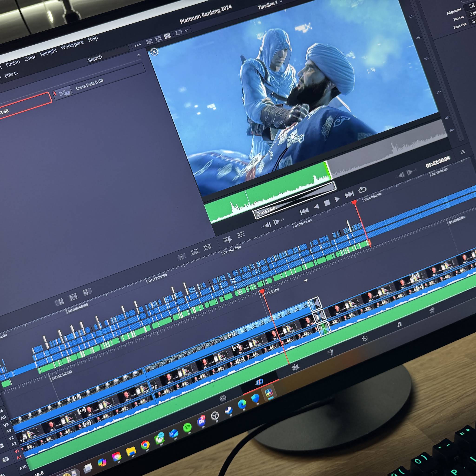Close the viewer overlay with X button
This screenshot has height=476, width=476.
(x=154, y=52)
